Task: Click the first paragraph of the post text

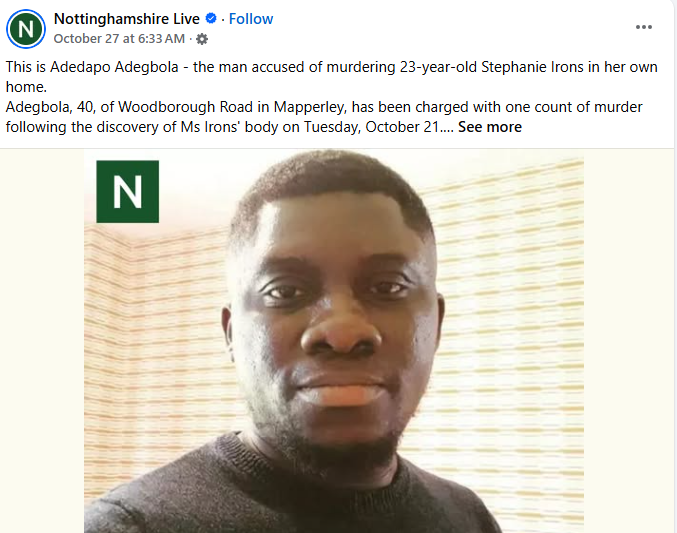Action: tap(300, 67)
